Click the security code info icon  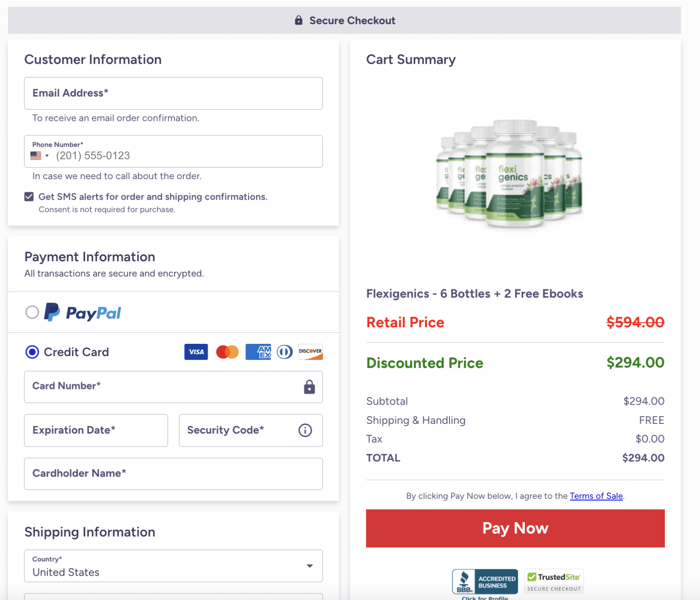[305, 430]
